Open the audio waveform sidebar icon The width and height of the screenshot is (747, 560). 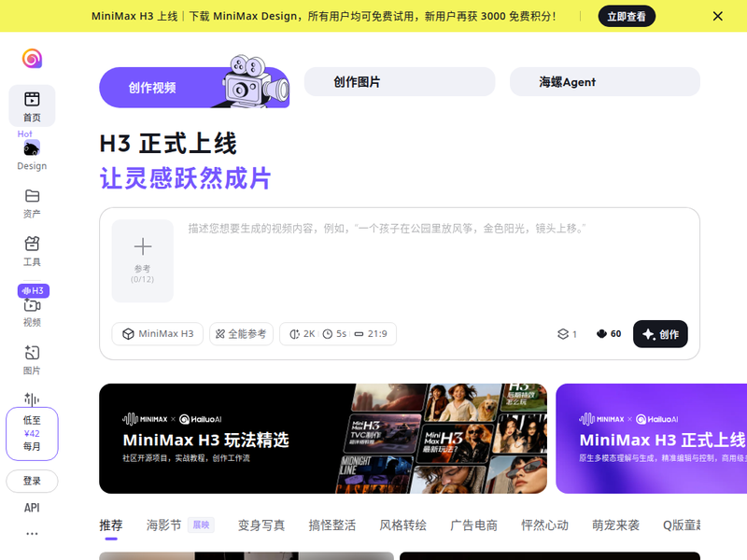click(32, 399)
